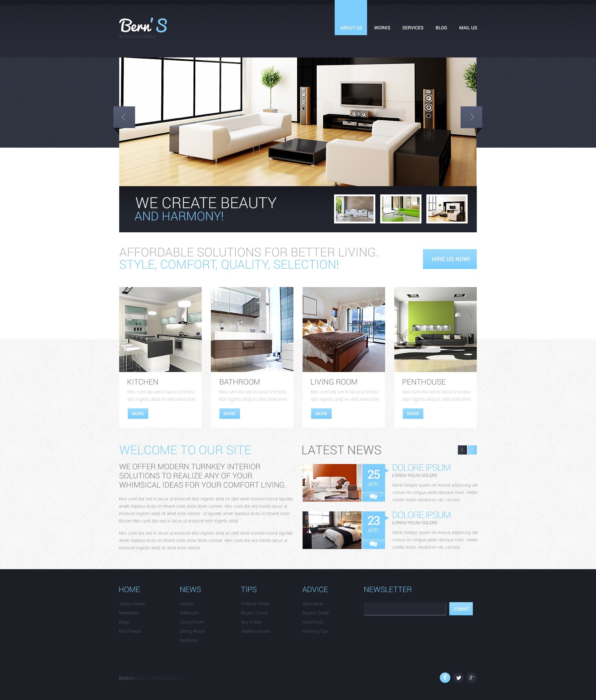Click the MAIL US navigation link
596x700 pixels.
[468, 27]
